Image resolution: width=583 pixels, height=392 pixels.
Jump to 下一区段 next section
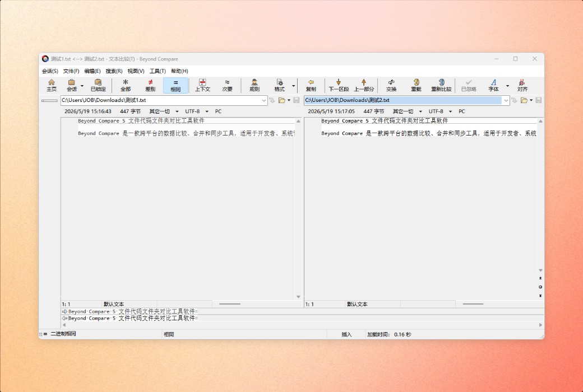pyautogui.click(x=339, y=85)
